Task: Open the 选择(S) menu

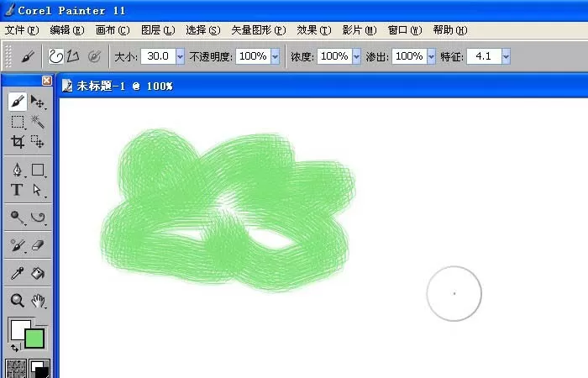Action: click(x=203, y=30)
